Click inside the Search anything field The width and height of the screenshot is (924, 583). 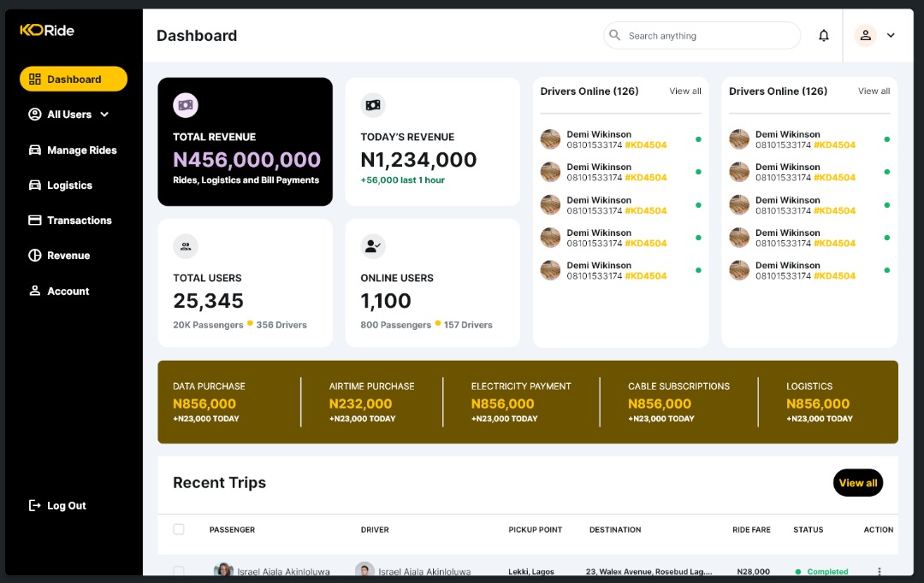[702, 35]
